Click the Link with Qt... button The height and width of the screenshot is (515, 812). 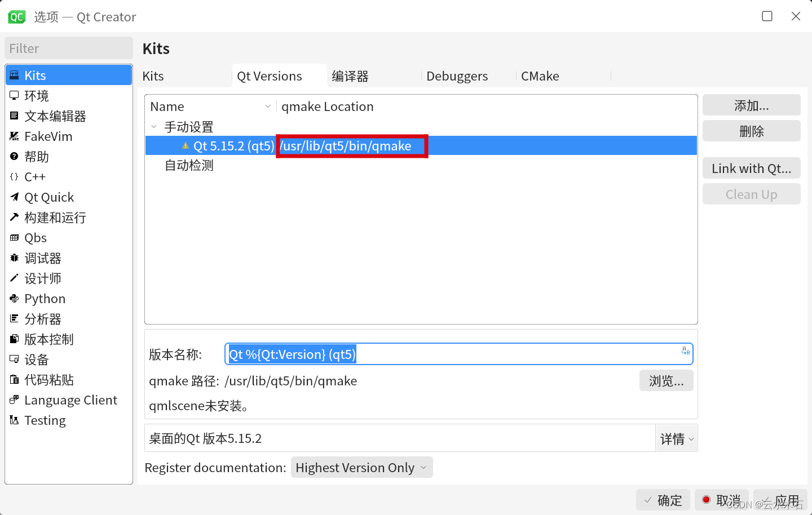[x=752, y=168]
